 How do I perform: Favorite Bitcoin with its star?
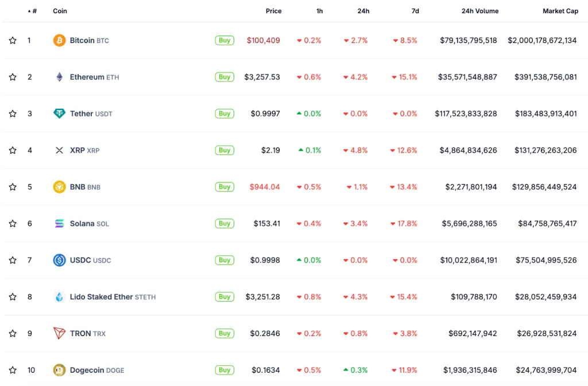pyautogui.click(x=13, y=40)
